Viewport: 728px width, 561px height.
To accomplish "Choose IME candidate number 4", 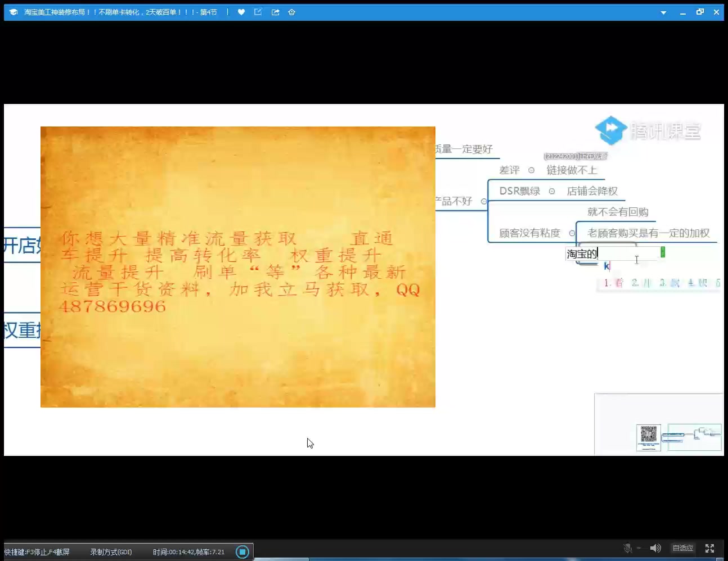I will point(698,283).
